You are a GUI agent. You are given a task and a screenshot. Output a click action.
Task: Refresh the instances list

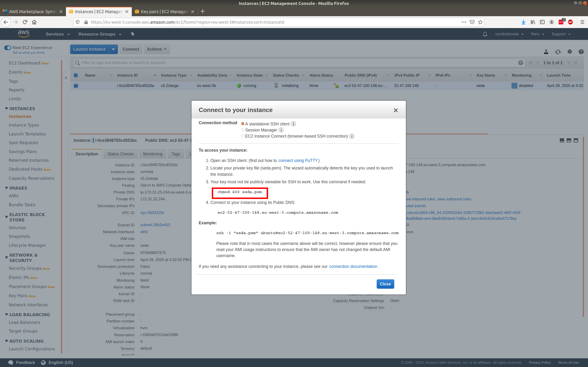pyautogui.click(x=558, y=52)
